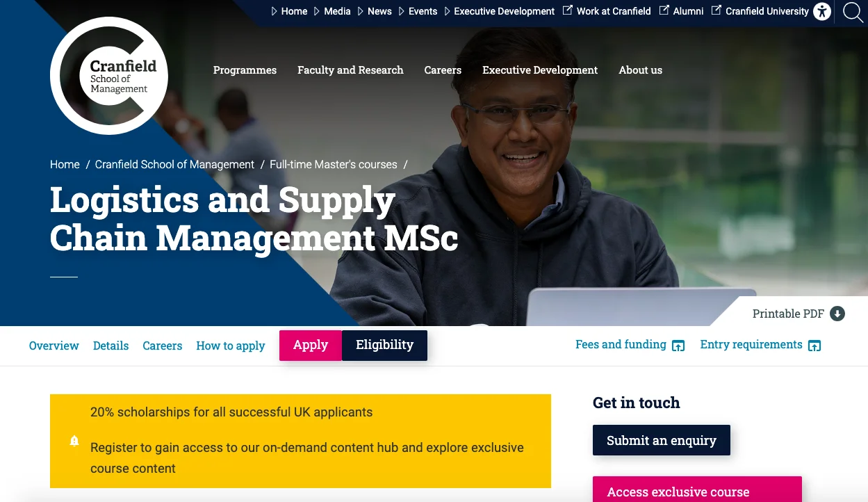Click the search magnifier icon
The height and width of the screenshot is (502, 868).
pyautogui.click(x=853, y=12)
